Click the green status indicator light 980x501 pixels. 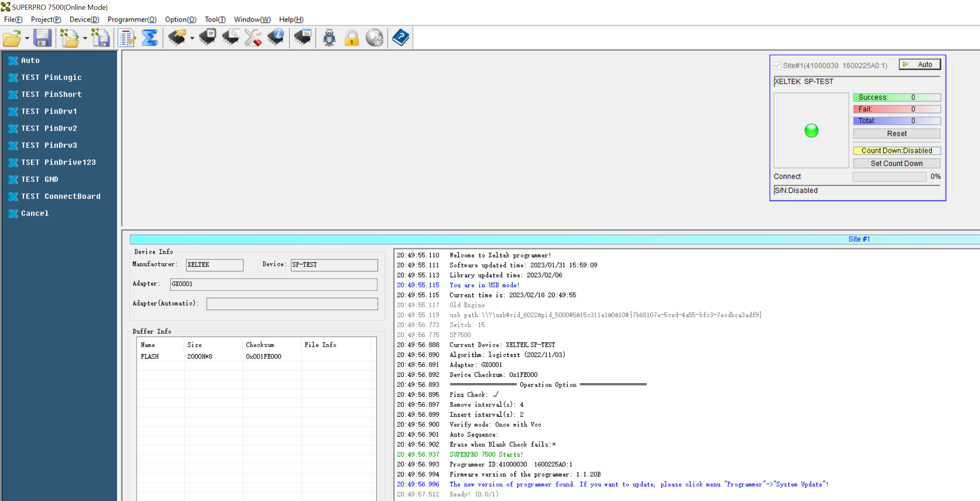tap(811, 131)
